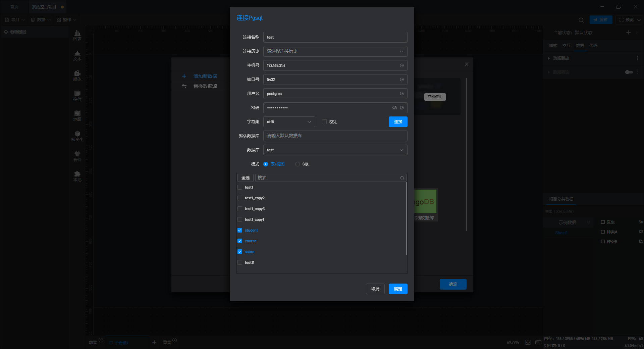Screen dimensions: 644x349
Task: Click the plus icon beside 当前状态
Action: click(629, 32)
